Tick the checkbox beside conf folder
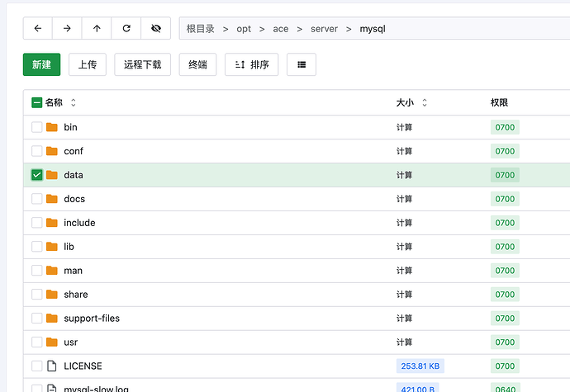 pyautogui.click(x=37, y=151)
